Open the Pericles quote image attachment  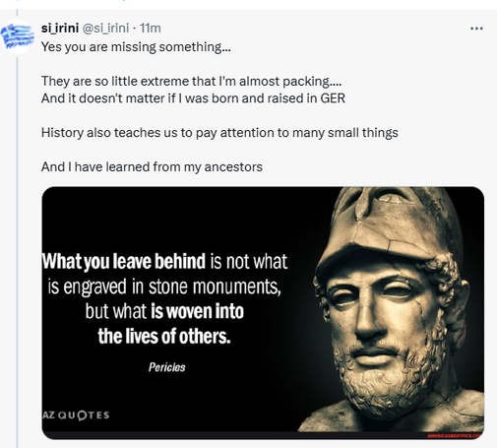pos(263,313)
